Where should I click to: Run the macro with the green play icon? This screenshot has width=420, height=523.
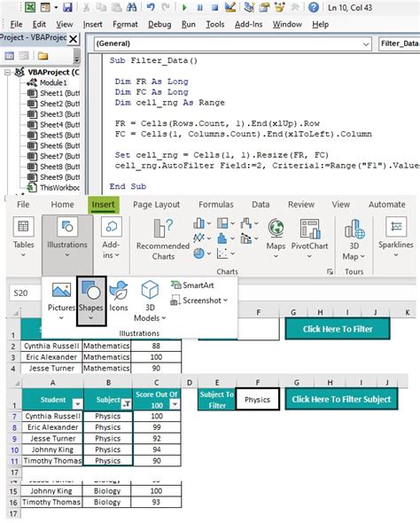click(x=184, y=7)
